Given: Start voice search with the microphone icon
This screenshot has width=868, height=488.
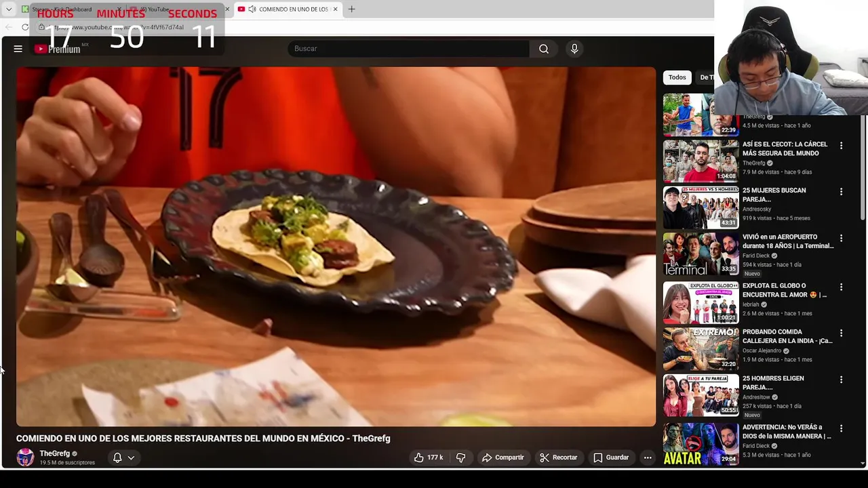Looking at the screenshot, I should pyautogui.click(x=574, y=49).
